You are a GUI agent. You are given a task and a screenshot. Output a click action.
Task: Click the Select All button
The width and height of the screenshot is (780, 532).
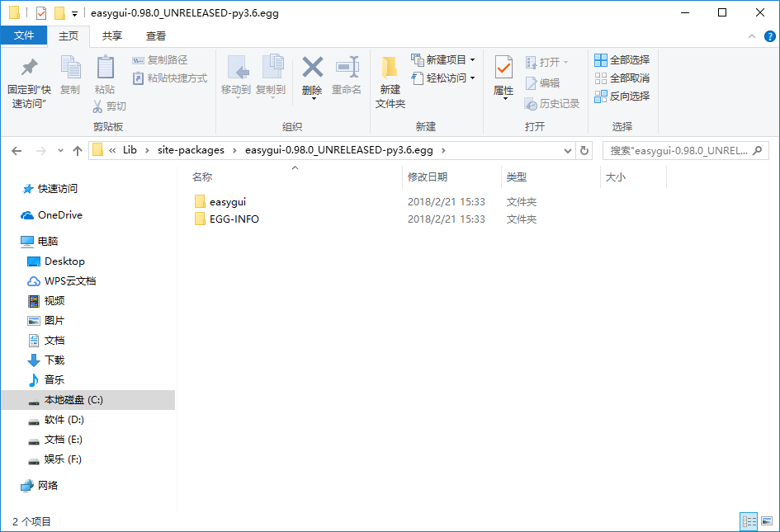click(622, 60)
